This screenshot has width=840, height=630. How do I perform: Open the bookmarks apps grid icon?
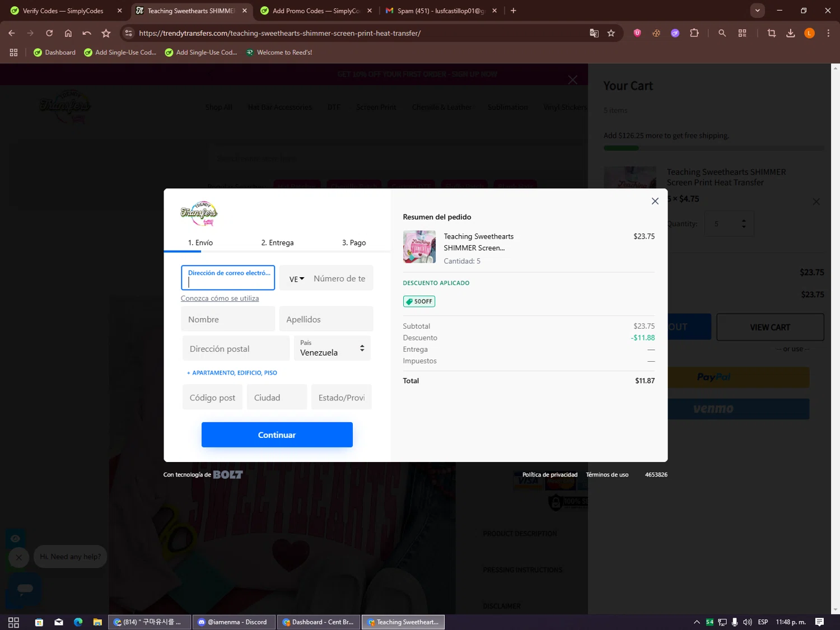point(13,53)
